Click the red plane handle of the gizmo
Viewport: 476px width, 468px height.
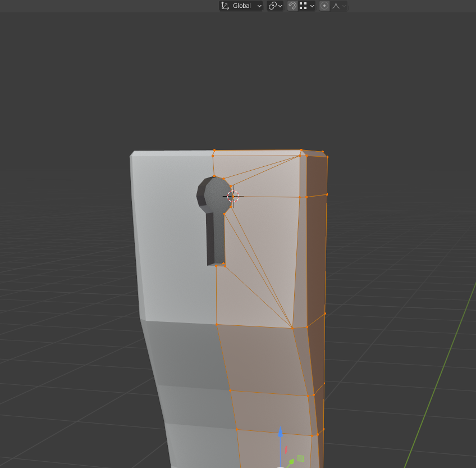click(x=286, y=449)
